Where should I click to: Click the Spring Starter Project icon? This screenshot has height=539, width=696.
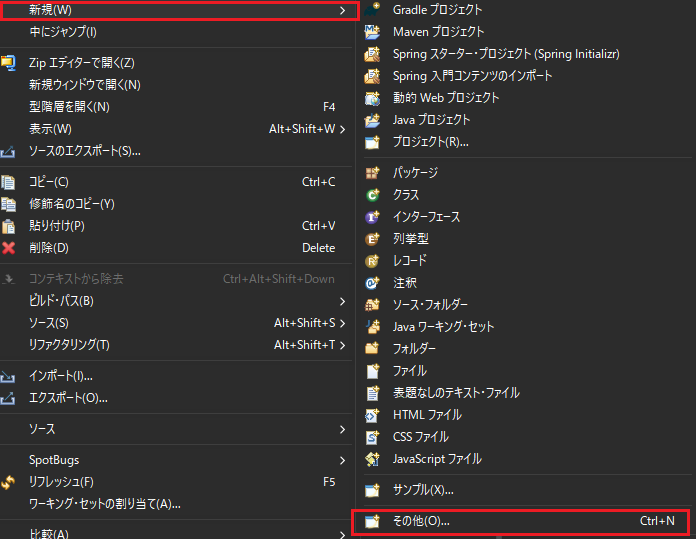click(x=372, y=54)
